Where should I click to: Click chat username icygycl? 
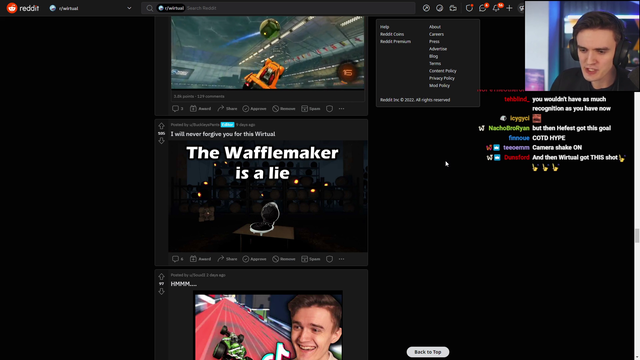coord(519,118)
